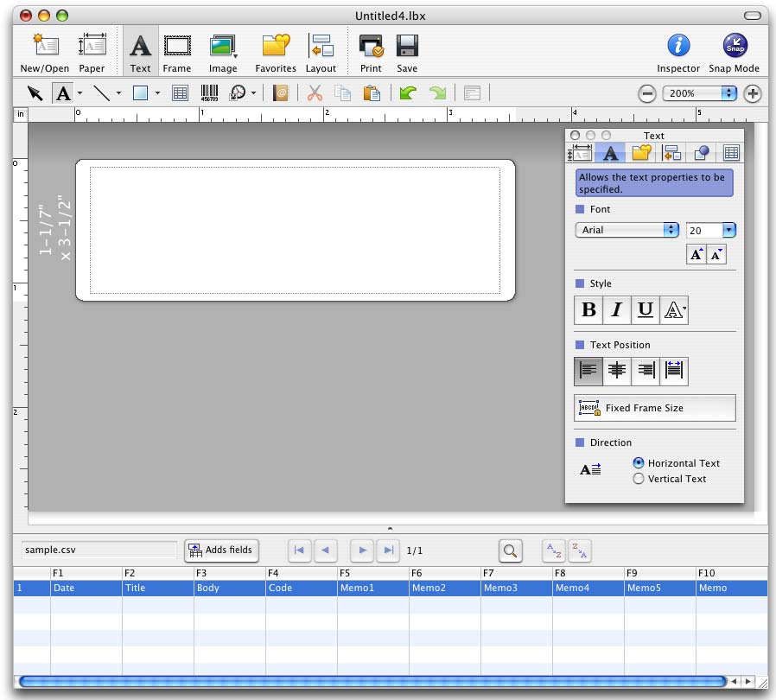Set text alignment to left
This screenshot has width=776, height=700.
pos(588,371)
